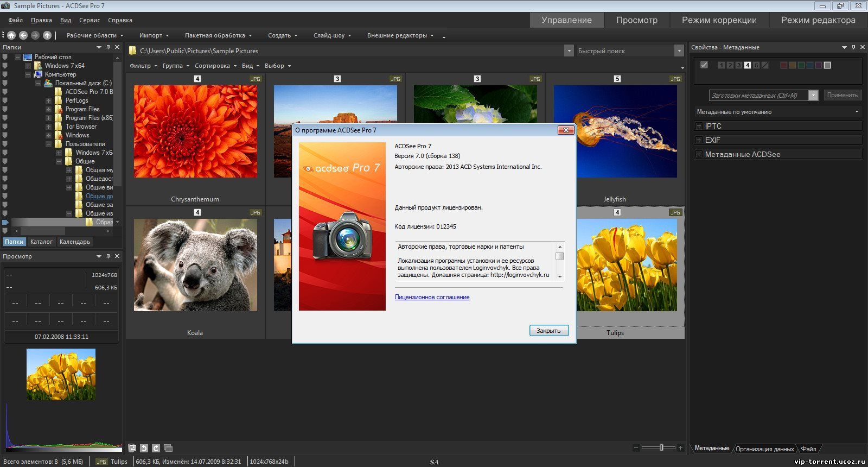Viewport: 868px width, 467px height.
Task: Close the О программе ACDSee Pro 7 dialog
Action: click(566, 130)
